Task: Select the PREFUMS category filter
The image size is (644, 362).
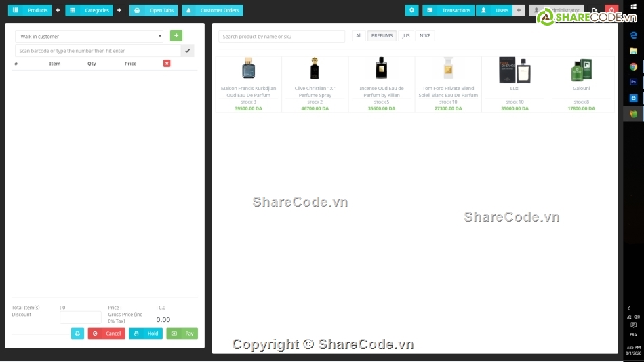Action: click(382, 36)
